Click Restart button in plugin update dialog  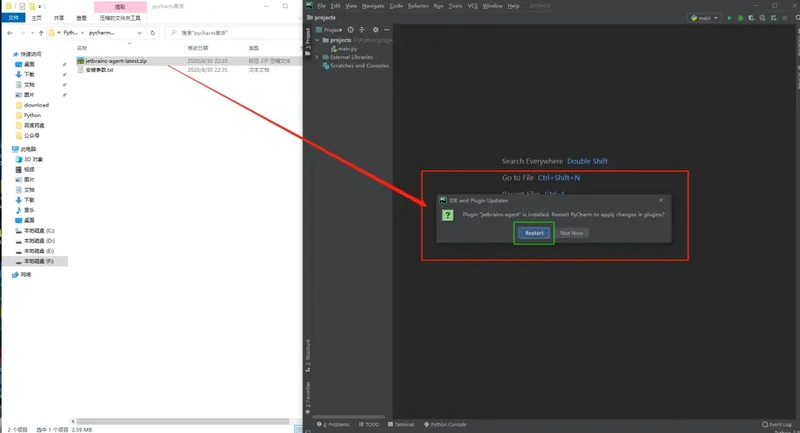click(534, 233)
